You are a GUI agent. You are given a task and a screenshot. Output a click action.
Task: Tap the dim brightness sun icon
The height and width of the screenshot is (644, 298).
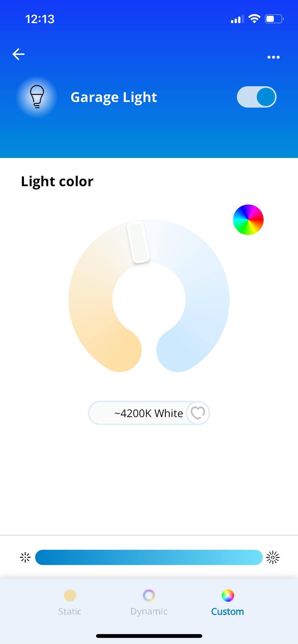pos(25,558)
